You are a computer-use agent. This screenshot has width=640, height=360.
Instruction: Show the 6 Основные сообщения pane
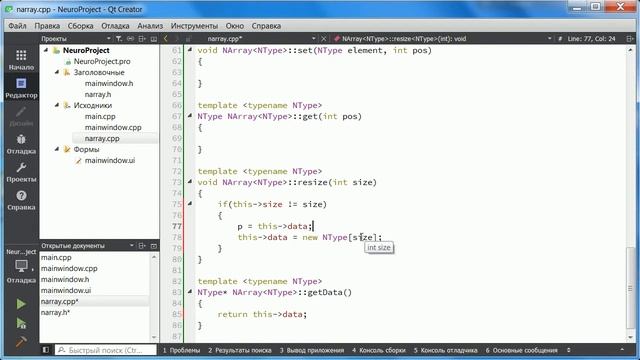pyautogui.click(x=521, y=350)
